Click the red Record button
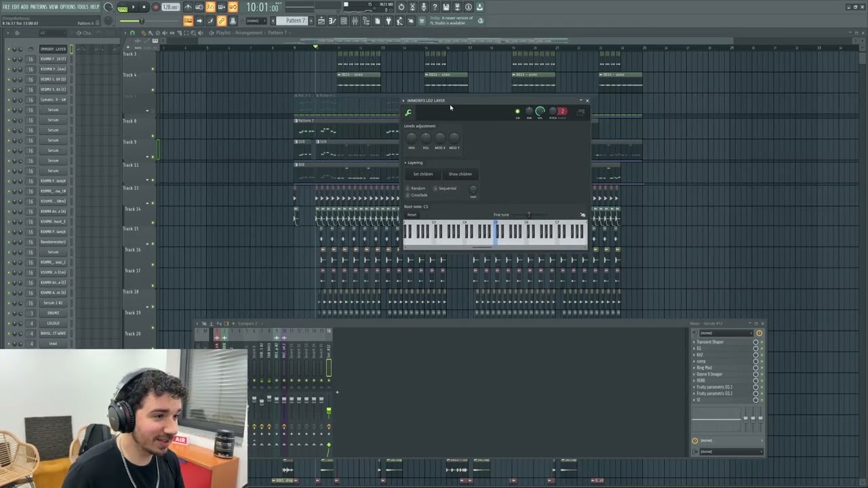Viewport: 868px width, 488px height. click(155, 7)
